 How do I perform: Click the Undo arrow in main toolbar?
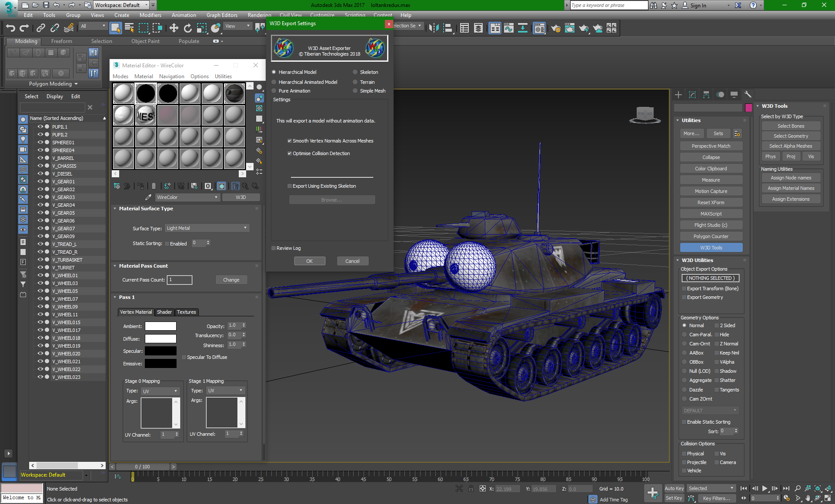point(10,28)
